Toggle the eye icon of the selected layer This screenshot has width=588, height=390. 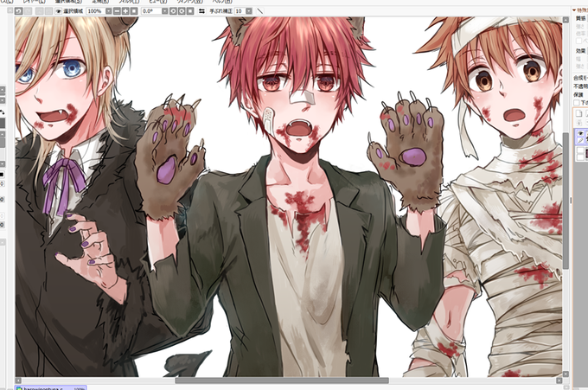pyautogui.click(x=581, y=133)
